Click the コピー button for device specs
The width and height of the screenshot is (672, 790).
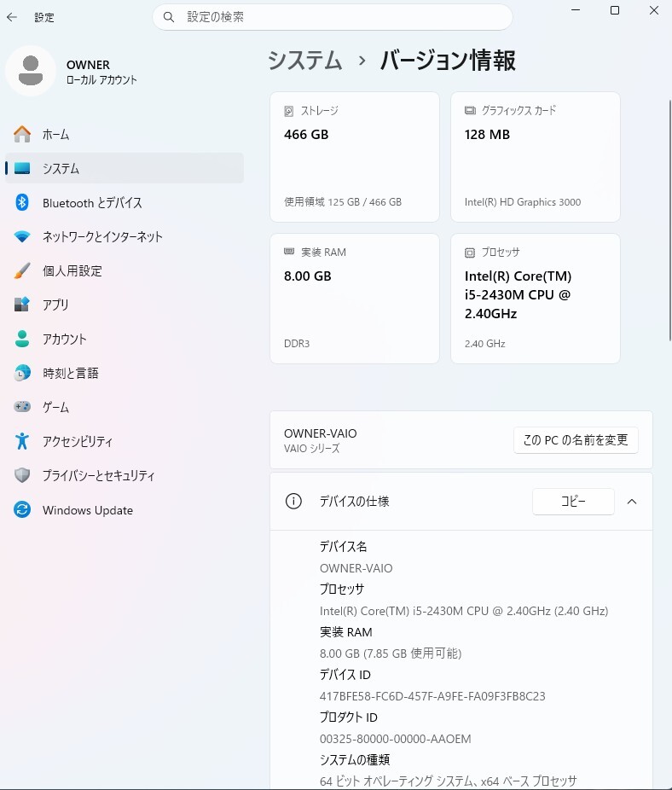(573, 502)
